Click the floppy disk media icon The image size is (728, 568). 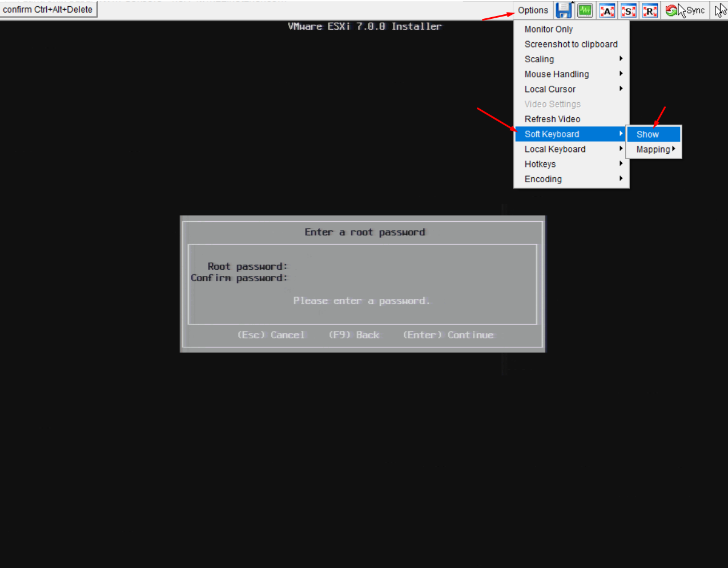pyautogui.click(x=564, y=10)
